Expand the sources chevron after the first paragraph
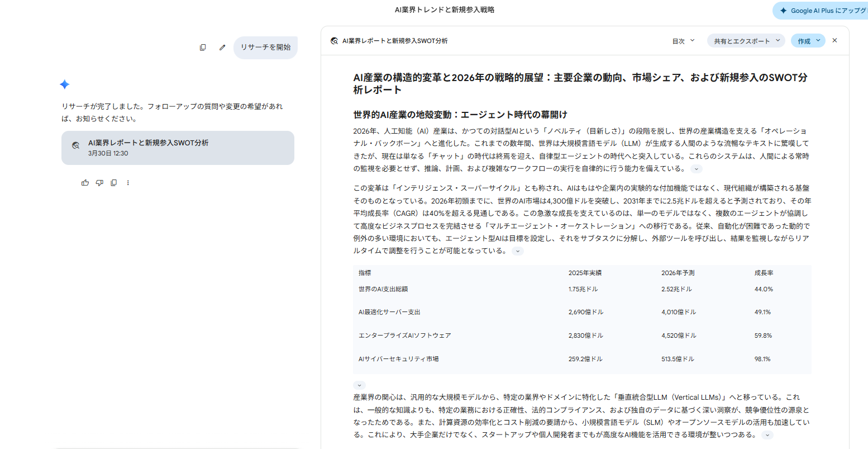Image resolution: width=868 pixels, height=449 pixels. 697,169
